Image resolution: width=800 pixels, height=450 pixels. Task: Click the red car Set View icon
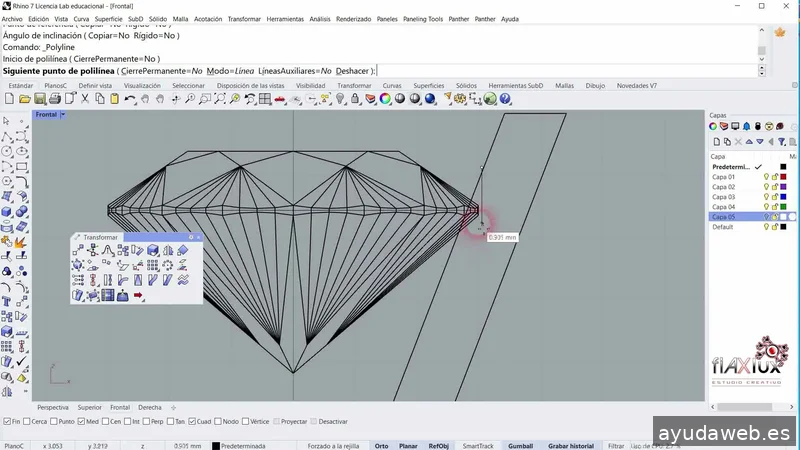(280, 99)
